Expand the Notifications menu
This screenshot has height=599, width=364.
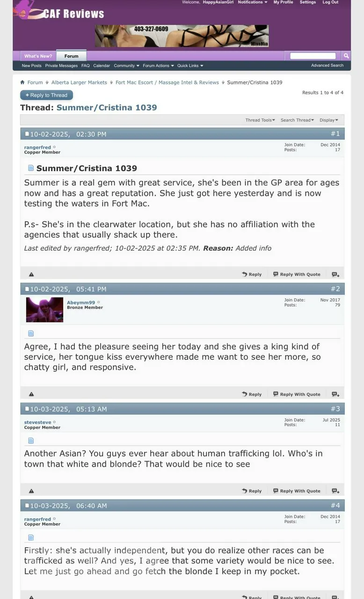pos(253,2)
